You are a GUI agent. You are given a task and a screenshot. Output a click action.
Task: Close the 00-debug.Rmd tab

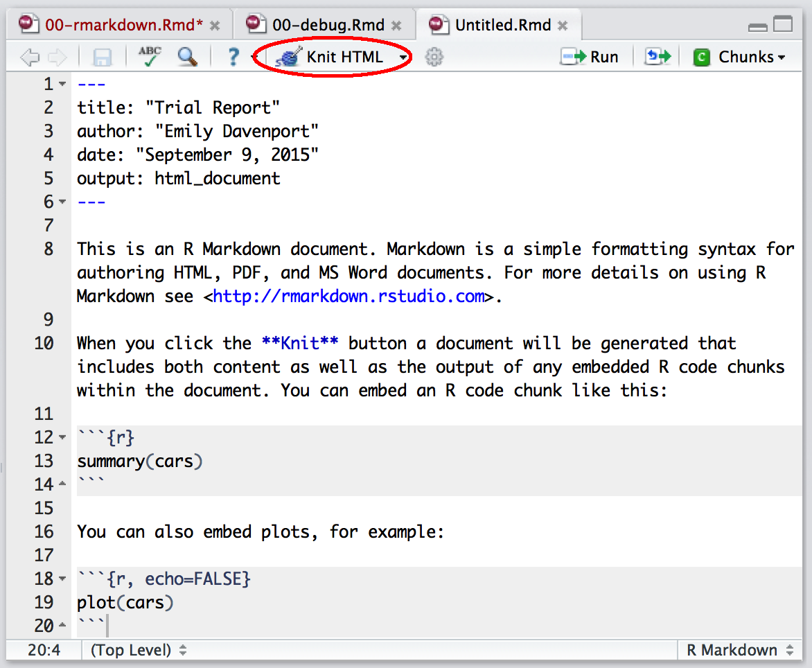[396, 26]
